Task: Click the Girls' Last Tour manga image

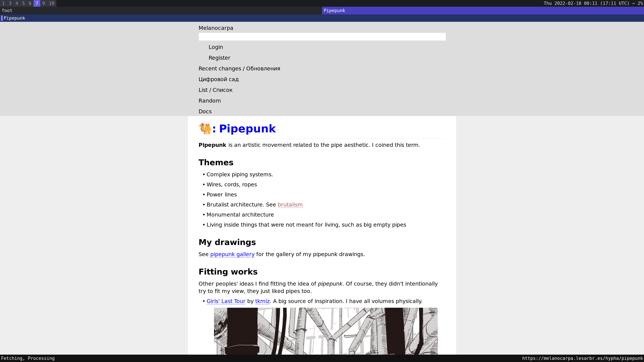Action: pos(326,331)
